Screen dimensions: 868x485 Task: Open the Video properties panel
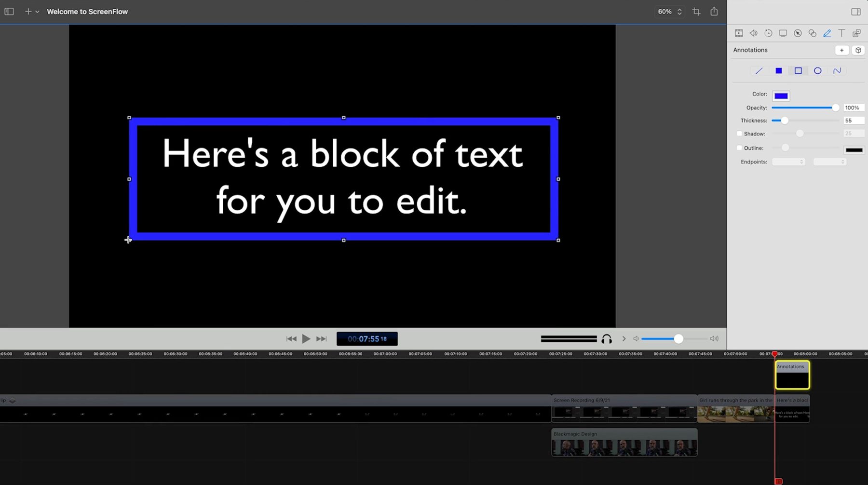click(738, 33)
